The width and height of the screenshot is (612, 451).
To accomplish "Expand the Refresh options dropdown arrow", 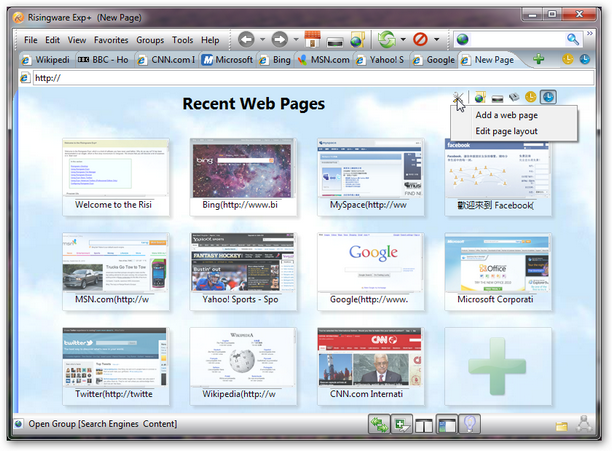I will click(x=403, y=39).
